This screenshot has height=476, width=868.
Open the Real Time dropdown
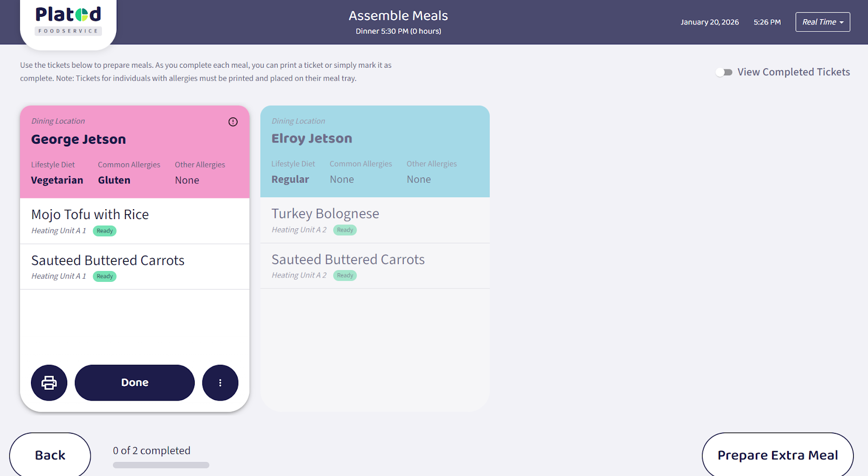(822, 22)
